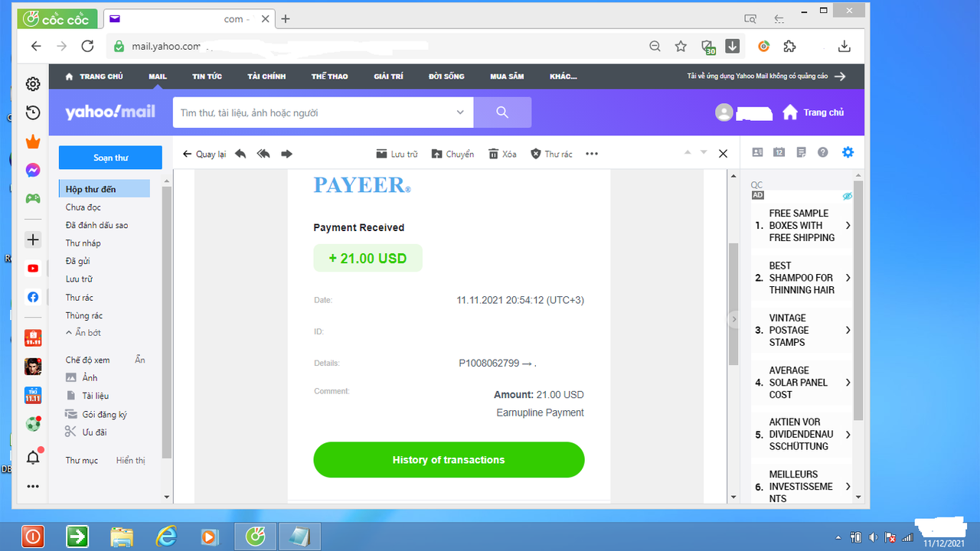Viewport: 980px width, 551px height.
Task: Select Hộp thư đến inbox folder
Action: (104, 189)
